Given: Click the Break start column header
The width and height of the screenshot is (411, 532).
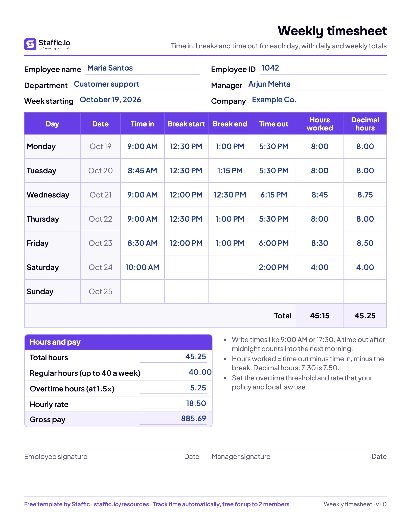Looking at the screenshot, I should point(186,124).
